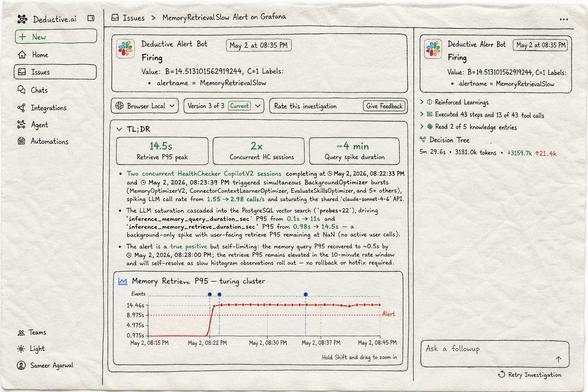This screenshot has height=392, width=588.
Task: Click '↑21.4k' red token value
Action: point(546,153)
